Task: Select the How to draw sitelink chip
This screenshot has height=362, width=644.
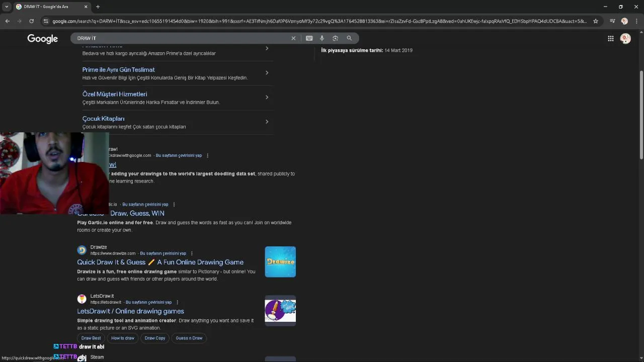Action: 123,338
